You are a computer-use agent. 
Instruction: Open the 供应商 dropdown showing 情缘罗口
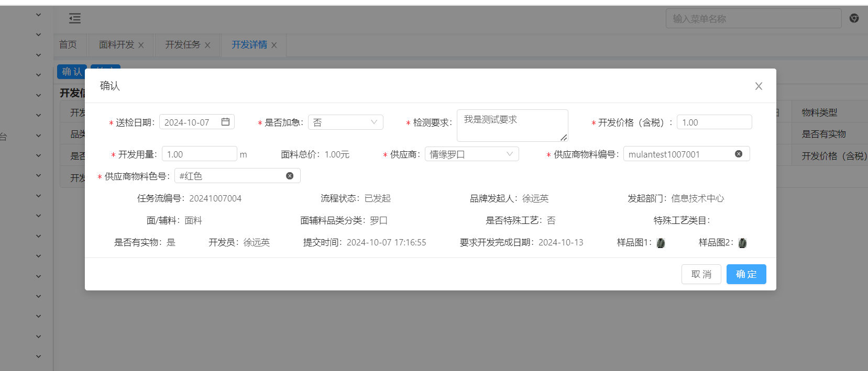point(471,154)
